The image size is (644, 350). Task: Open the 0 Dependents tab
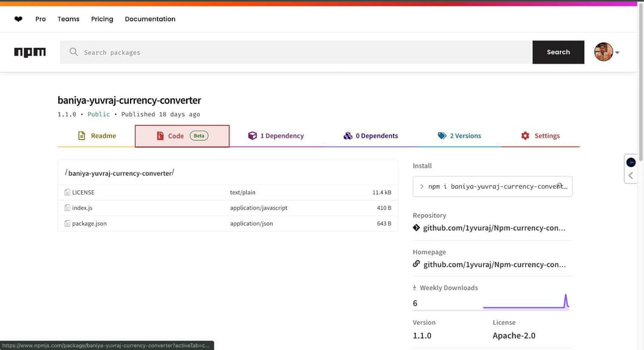pyautogui.click(x=371, y=136)
